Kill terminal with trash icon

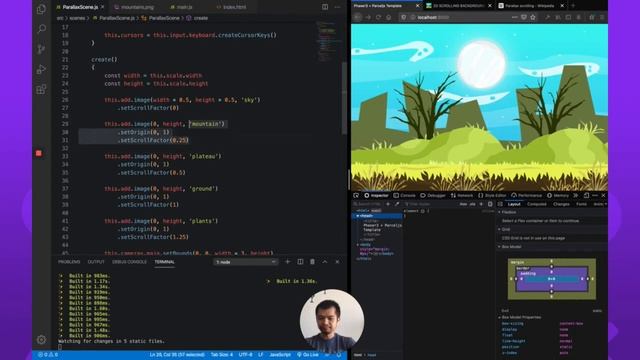pos(312,262)
